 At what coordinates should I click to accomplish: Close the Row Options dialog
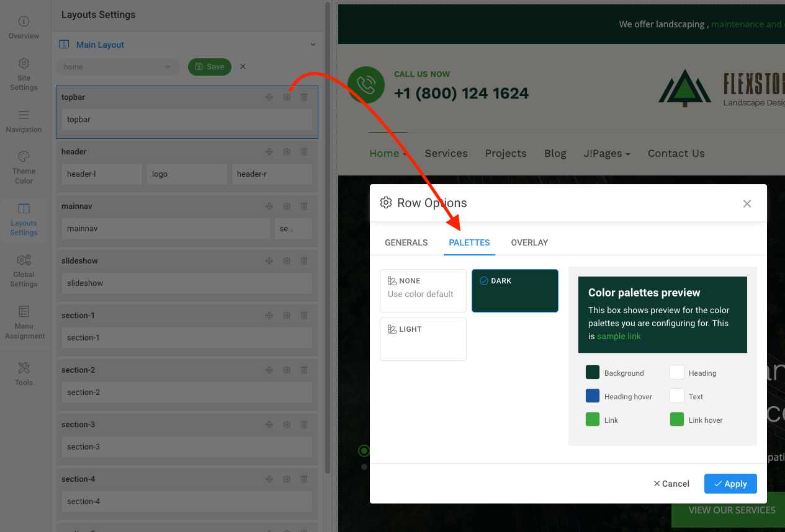click(747, 203)
